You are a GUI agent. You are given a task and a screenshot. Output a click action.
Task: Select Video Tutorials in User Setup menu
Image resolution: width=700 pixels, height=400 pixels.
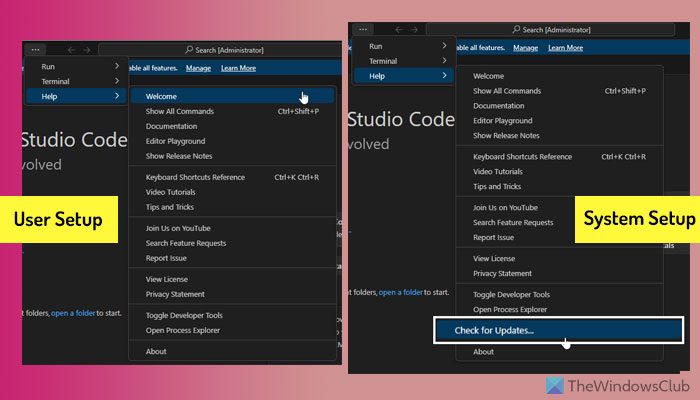coord(232,192)
